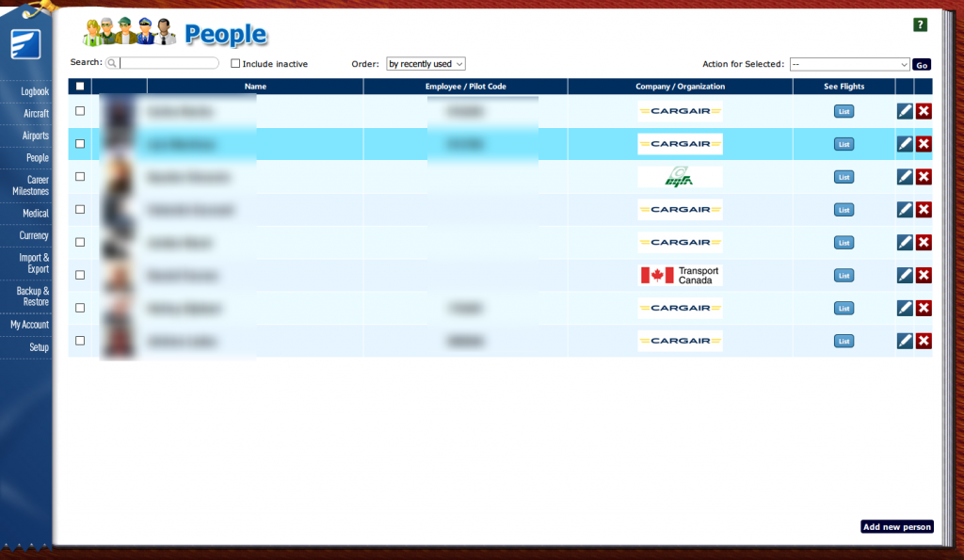Image resolution: width=964 pixels, height=560 pixels.
Task: Open the Aircraft section in sidebar
Action: tap(36, 114)
